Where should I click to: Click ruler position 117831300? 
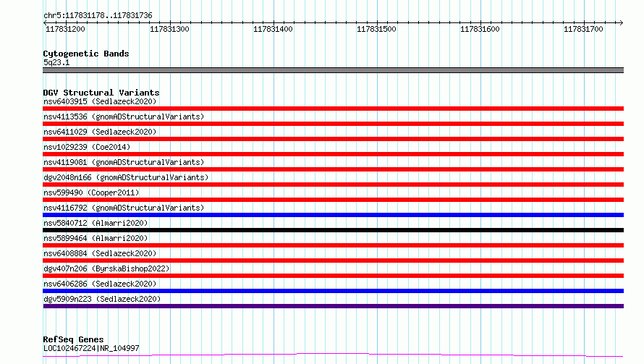169,29
